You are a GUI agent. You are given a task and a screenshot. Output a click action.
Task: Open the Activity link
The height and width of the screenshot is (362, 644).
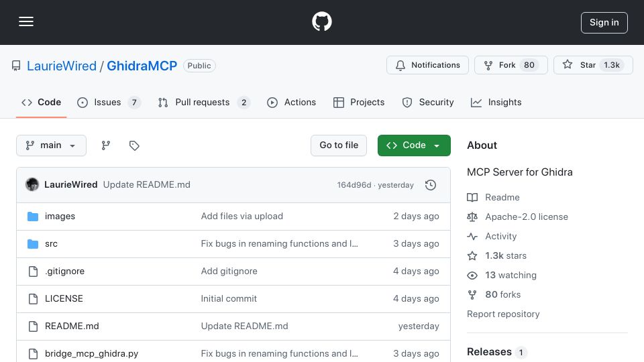pos(500,237)
